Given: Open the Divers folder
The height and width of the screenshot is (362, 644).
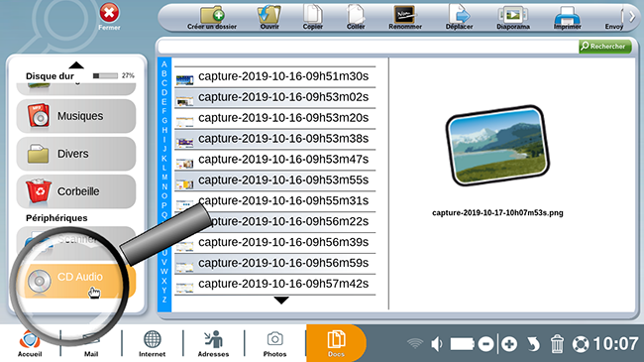Looking at the screenshot, I should click(76, 154).
